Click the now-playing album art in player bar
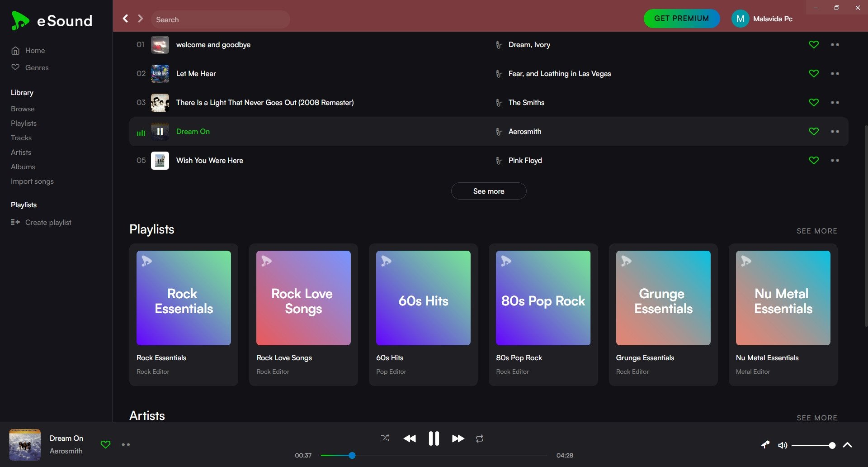This screenshot has width=868, height=467. [25, 445]
